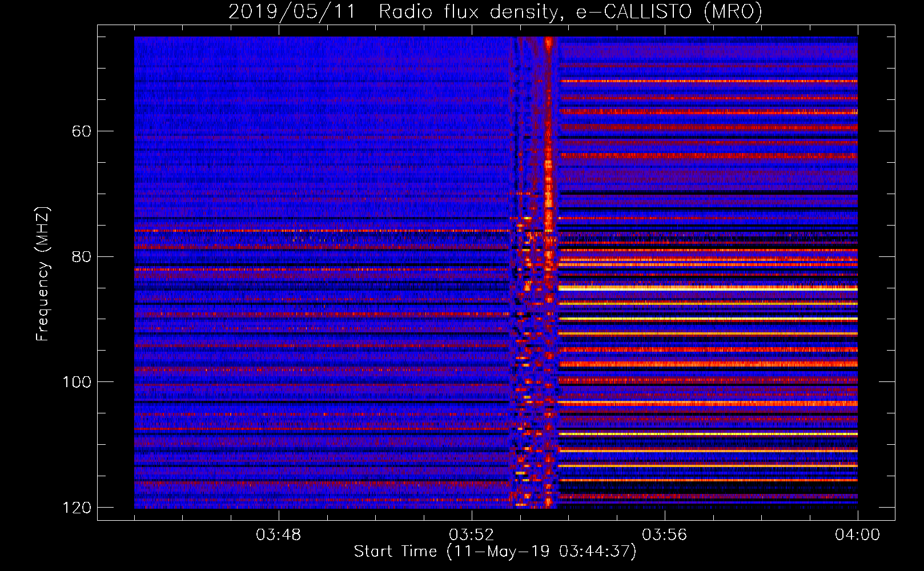This screenshot has width=924, height=571.
Task: Click the 04:00 time tick label
Action: coord(857,535)
